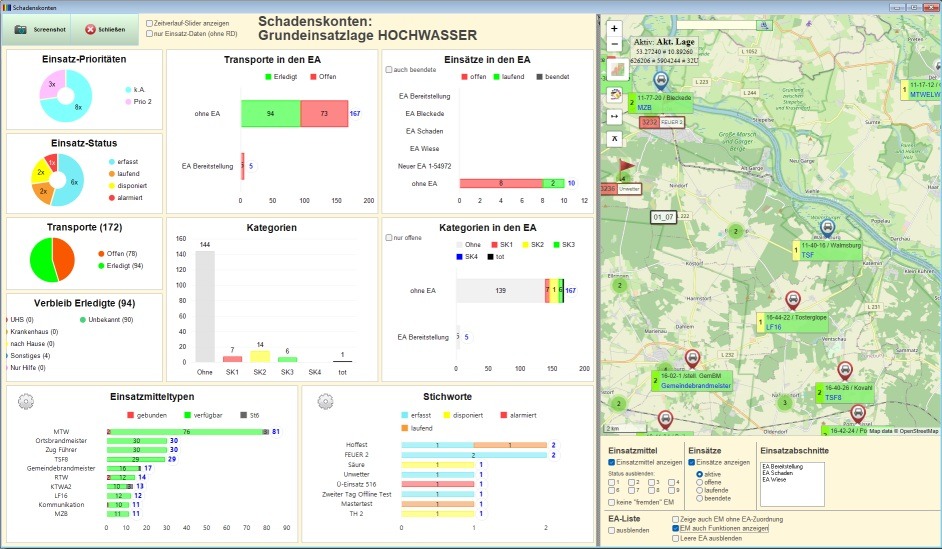The width and height of the screenshot is (942, 549).
Task: Click the red Offen legend swatch
Action: click(x=312, y=77)
